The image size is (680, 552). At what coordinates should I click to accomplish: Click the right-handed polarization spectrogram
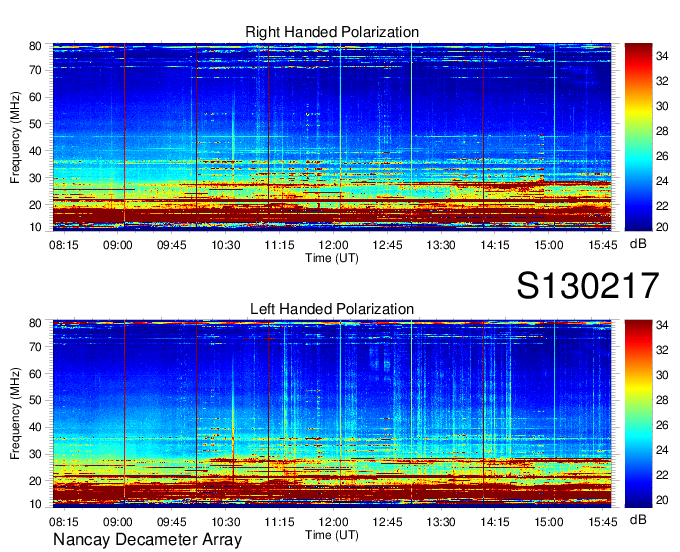[332, 136]
